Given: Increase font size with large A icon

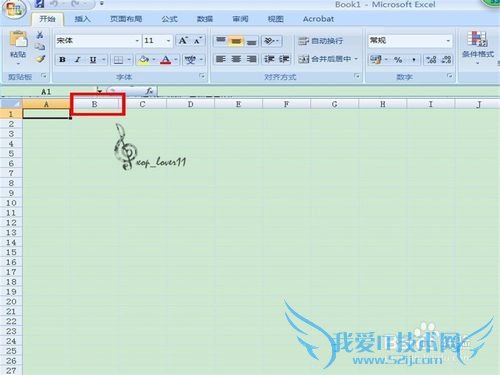Looking at the screenshot, I should (183, 41).
